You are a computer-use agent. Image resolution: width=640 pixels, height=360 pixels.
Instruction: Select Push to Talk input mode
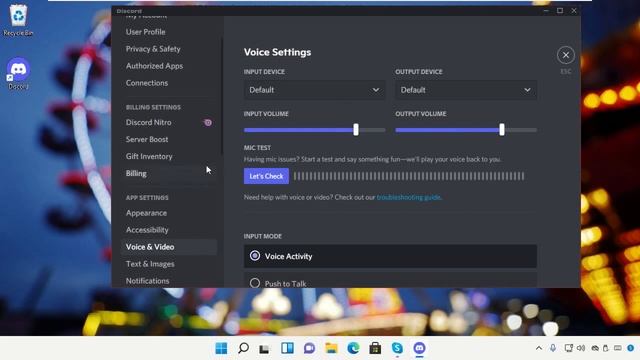click(x=390, y=281)
